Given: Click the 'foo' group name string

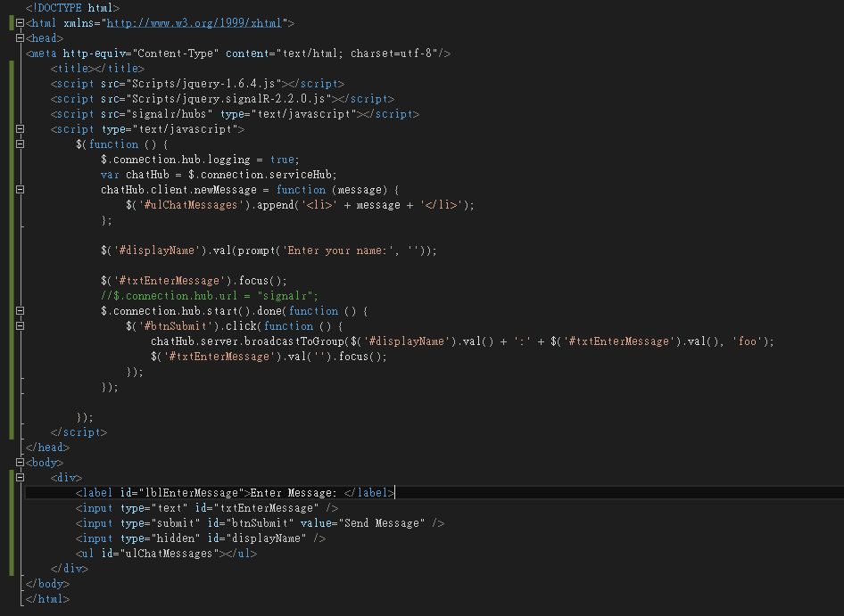Looking at the screenshot, I should tap(747, 341).
